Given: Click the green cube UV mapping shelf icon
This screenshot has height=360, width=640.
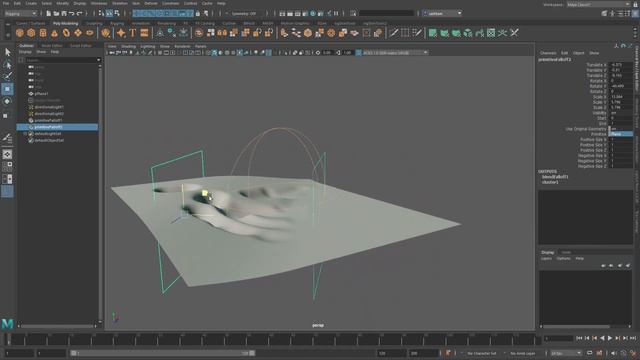Looking at the screenshot, I should coord(468,33).
